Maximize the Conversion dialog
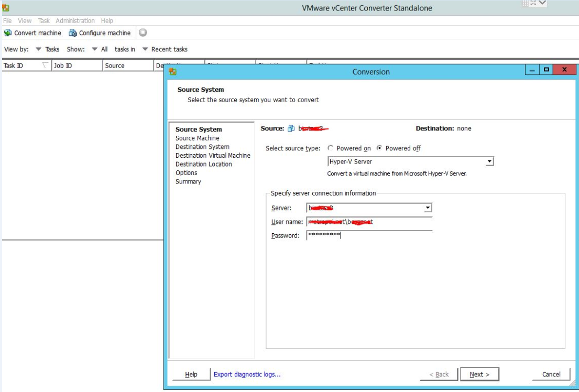 (x=547, y=70)
